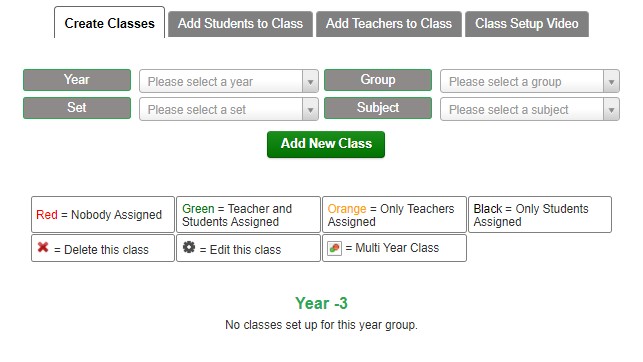Click the Set label button
The image size is (643, 362).
[x=77, y=108]
